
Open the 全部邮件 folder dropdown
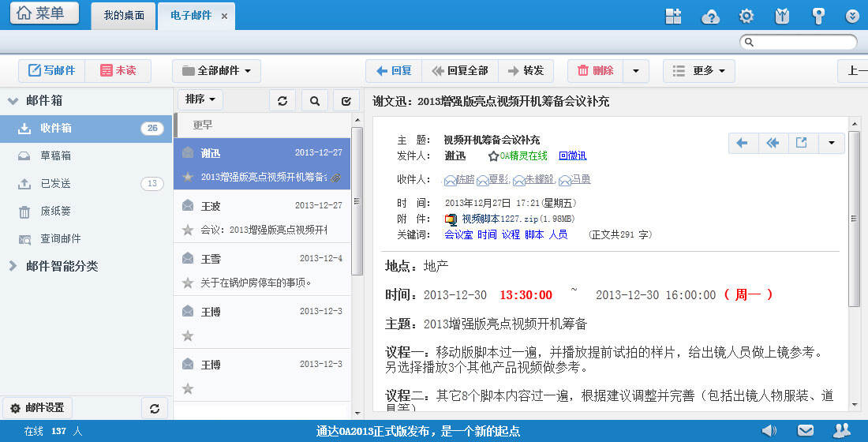click(x=216, y=71)
